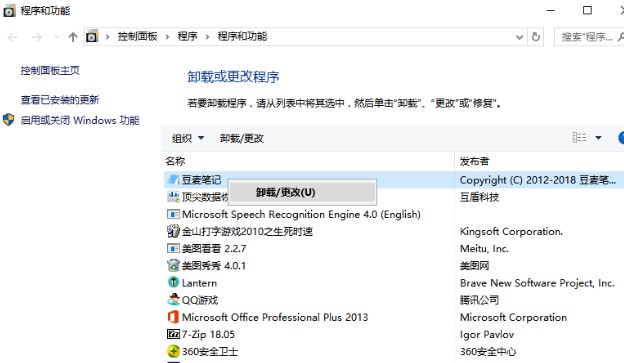
Task: Select the QQ游戏 entry
Action: pyautogui.click(x=200, y=300)
